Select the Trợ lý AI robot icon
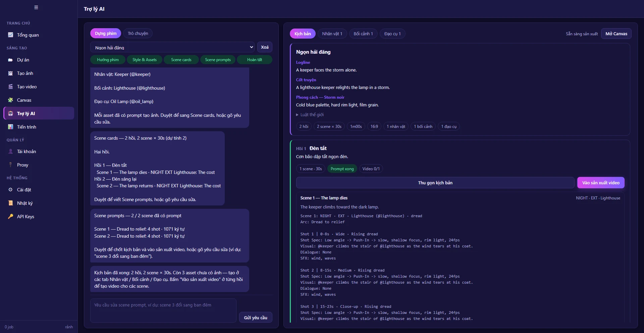This screenshot has width=644, height=333. click(x=10, y=113)
